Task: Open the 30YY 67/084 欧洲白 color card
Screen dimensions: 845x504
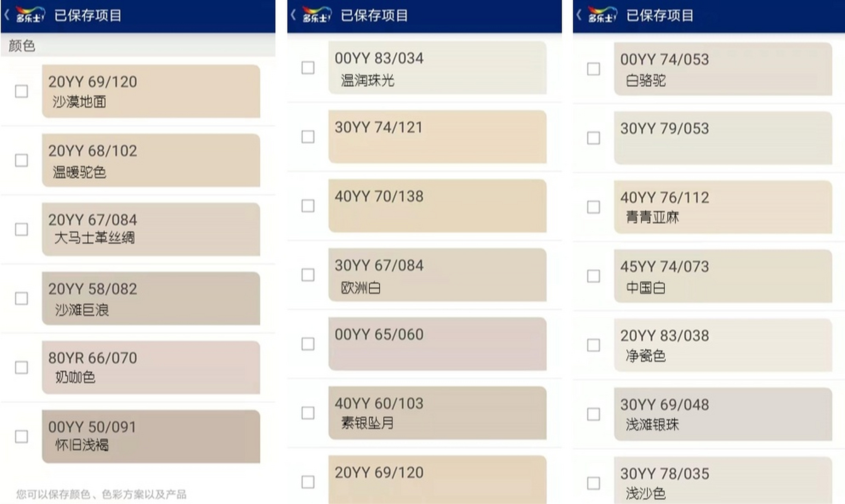Action: tap(437, 275)
